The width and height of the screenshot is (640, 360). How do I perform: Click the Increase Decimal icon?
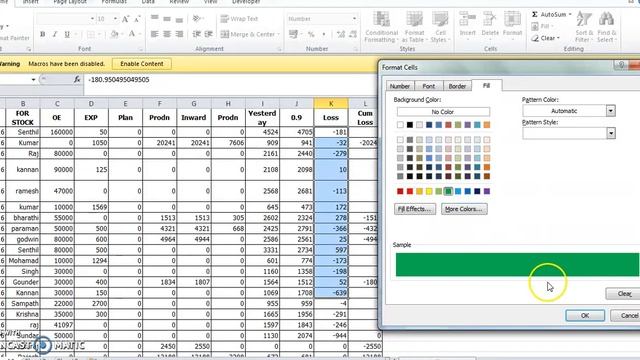[341, 35]
